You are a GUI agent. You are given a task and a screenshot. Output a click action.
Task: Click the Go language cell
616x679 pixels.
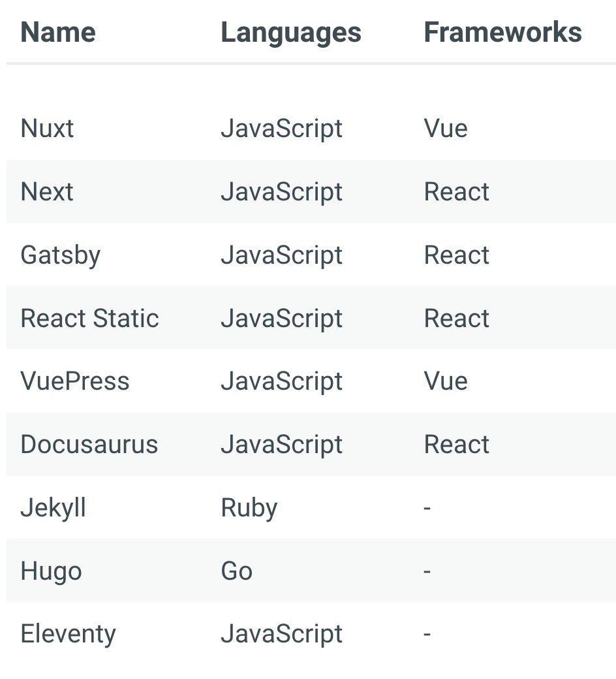coord(237,571)
